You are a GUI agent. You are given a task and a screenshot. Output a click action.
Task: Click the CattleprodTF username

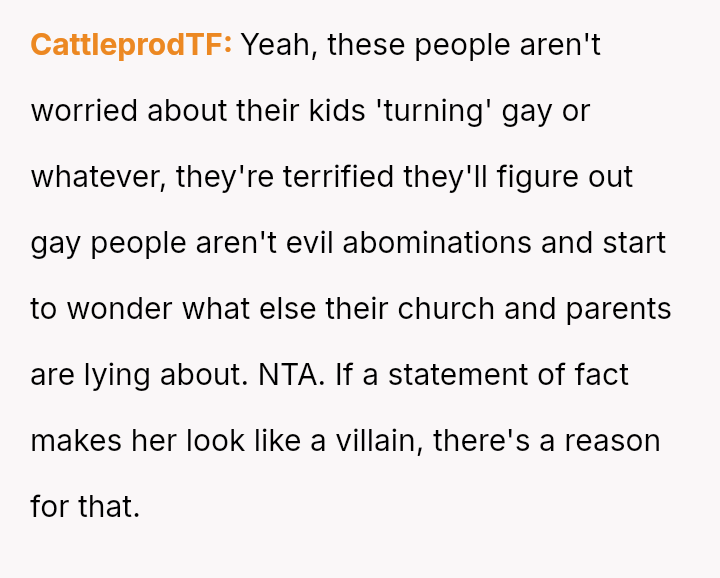point(131,45)
